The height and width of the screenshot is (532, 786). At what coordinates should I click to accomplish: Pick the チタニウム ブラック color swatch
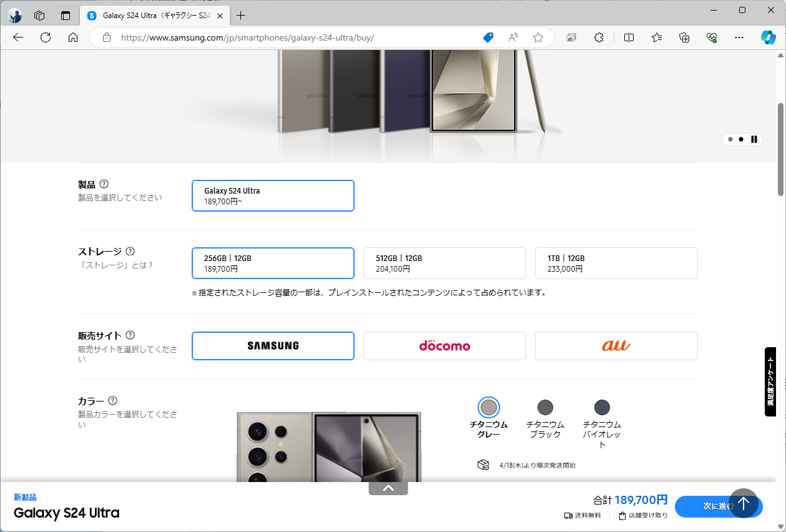click(545, 408)
